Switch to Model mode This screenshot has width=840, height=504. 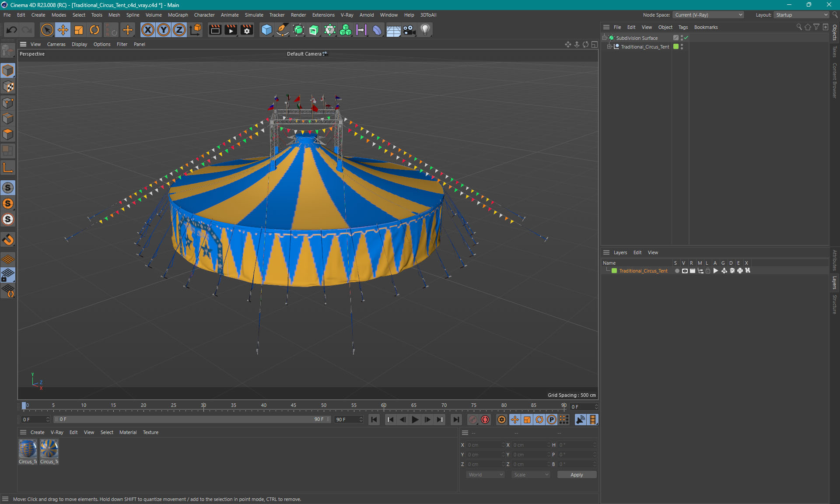click(8, 70)
